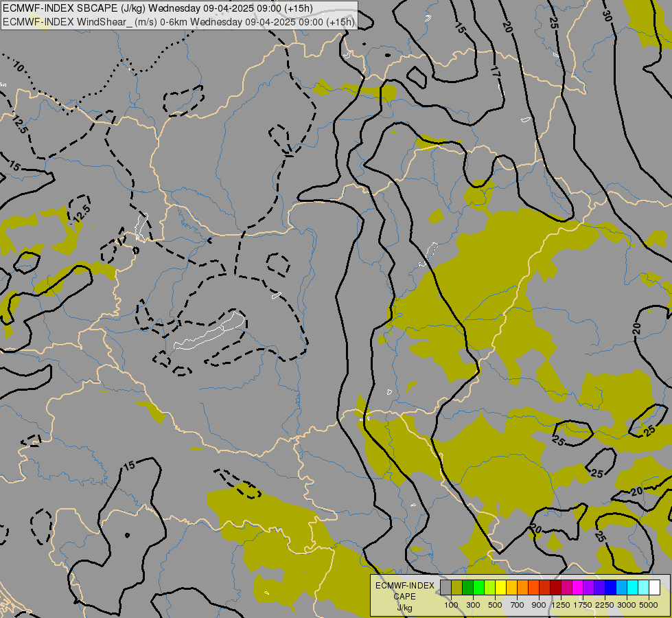
Task: Click the legend value 5000
Action: (649, 605)
